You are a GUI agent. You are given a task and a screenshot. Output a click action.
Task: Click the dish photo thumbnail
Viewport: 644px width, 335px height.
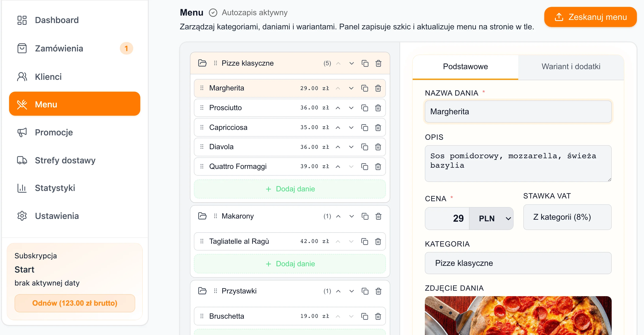[518, 315]
